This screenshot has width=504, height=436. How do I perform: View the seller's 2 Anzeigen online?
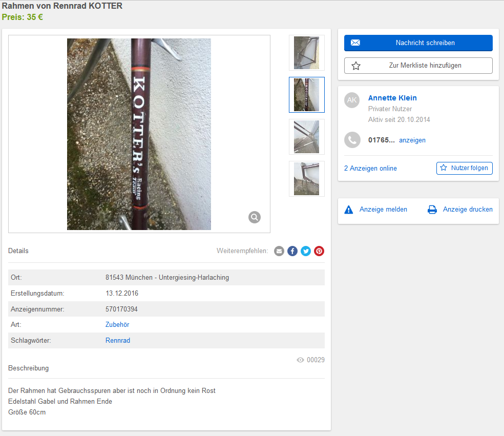click(x=370, y=169)
